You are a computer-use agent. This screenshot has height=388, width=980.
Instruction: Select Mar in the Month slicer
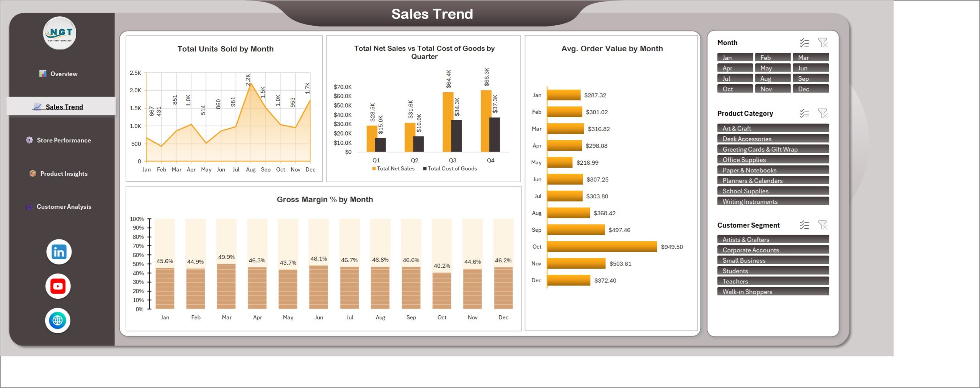[x=810, y=57]
